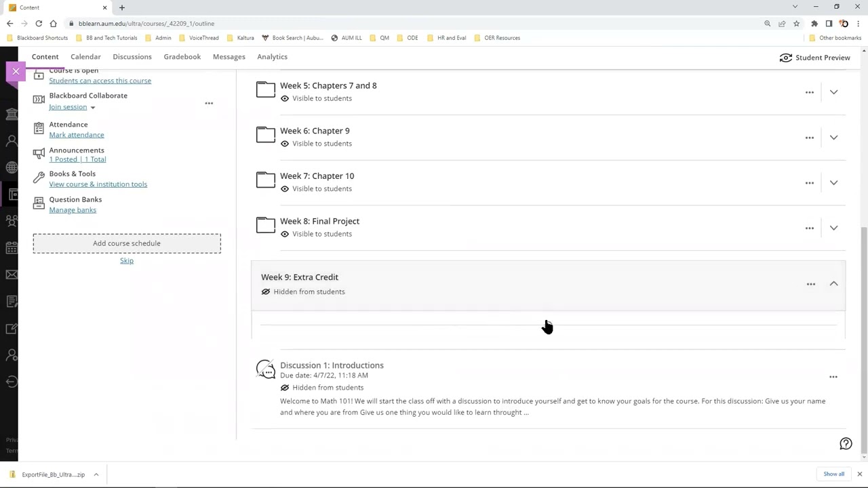
Task: Click Show all downloads button
Action: 833,474
